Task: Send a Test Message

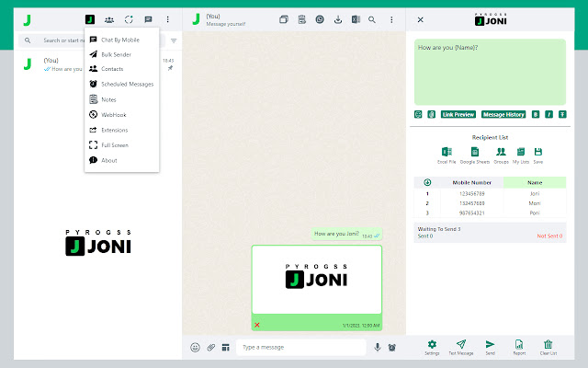Action: (461, 348)
